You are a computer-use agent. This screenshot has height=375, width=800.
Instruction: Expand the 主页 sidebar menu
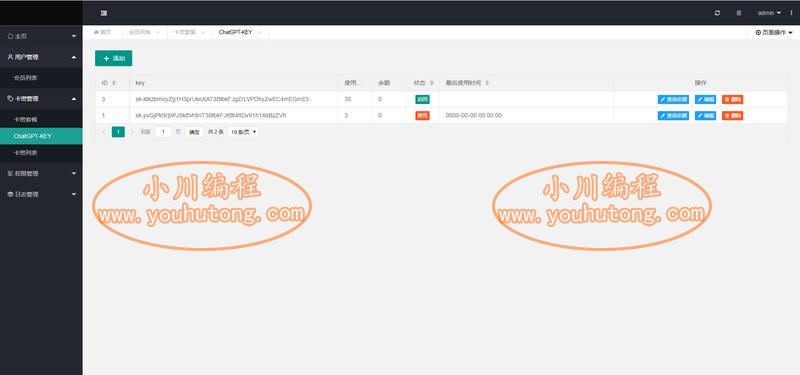tap(41, 36)
